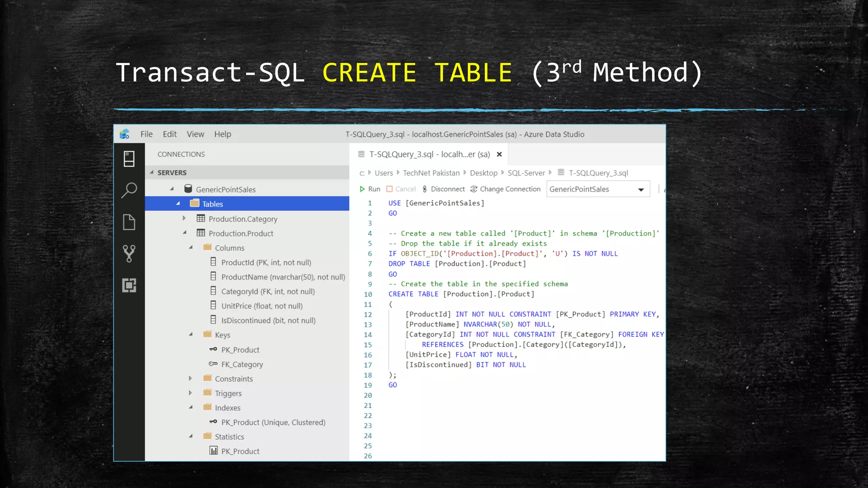The height and width of the screenshot is (488, 868).
Task: Close the T-SQLQuery_3.sql tab
Action: [499, 154]
